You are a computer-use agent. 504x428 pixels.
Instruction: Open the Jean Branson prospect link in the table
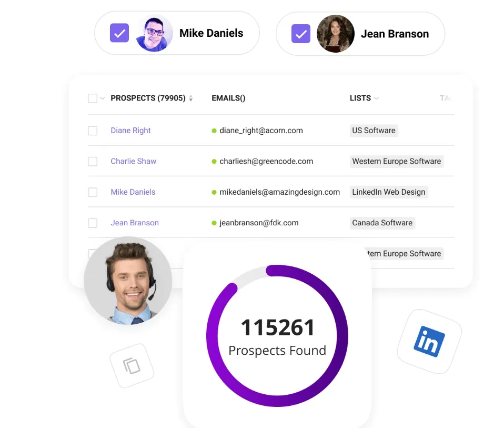(135, 223)
